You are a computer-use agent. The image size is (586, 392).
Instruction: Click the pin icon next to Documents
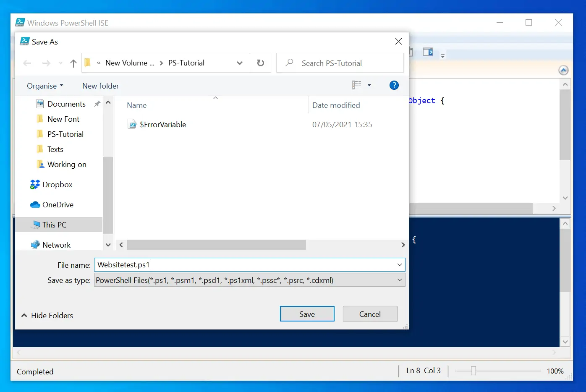point(97,104)
